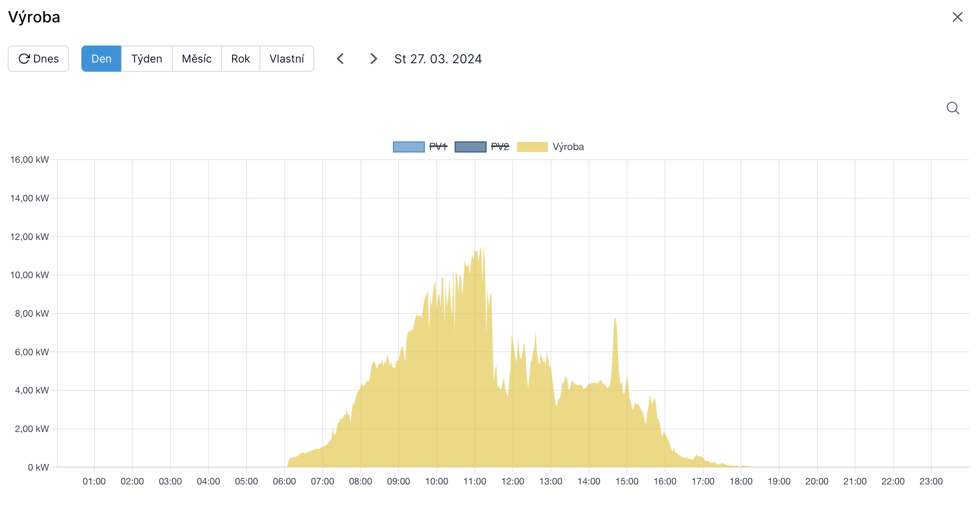The width and height of the screenshot is (980, 513).
Task: Select the Rok view tab
Action: (241, 59)
